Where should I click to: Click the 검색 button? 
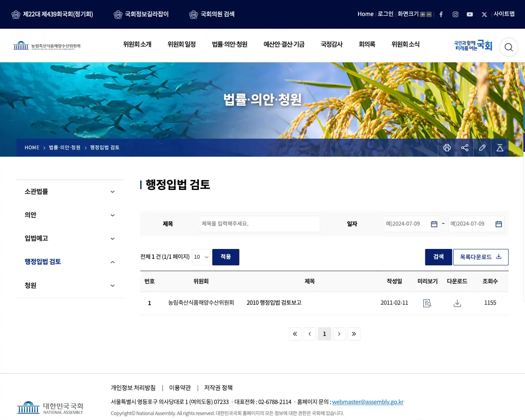[438, 257]
